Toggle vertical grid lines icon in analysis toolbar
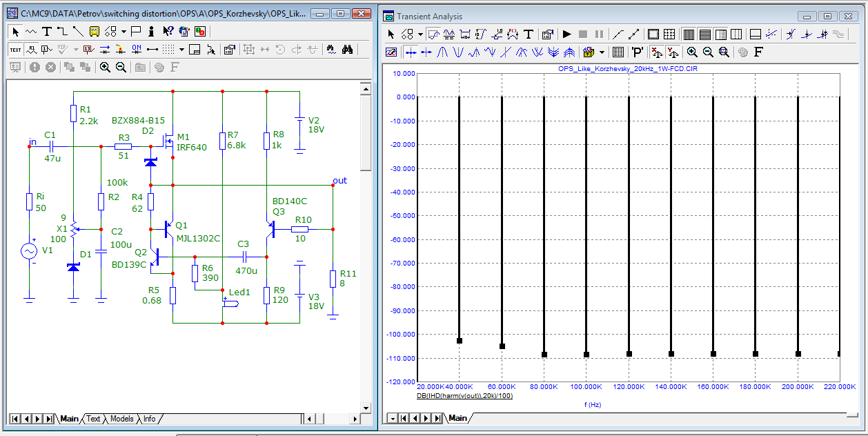 688,34
